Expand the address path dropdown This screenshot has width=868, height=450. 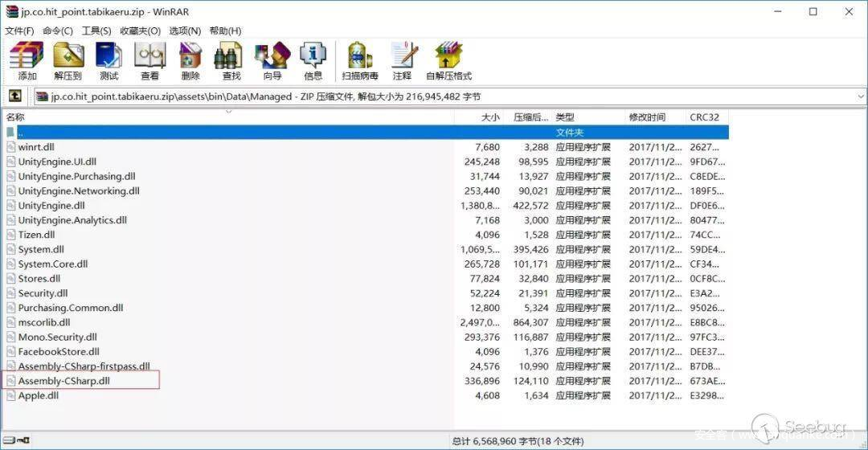[x=860, y=97]
